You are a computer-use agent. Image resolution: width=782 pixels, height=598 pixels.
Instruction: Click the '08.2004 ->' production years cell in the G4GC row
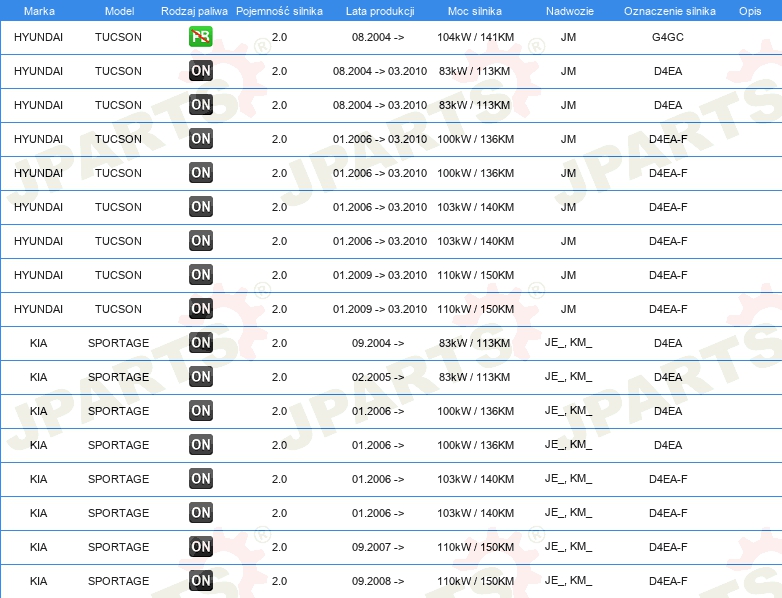[378, 37]
